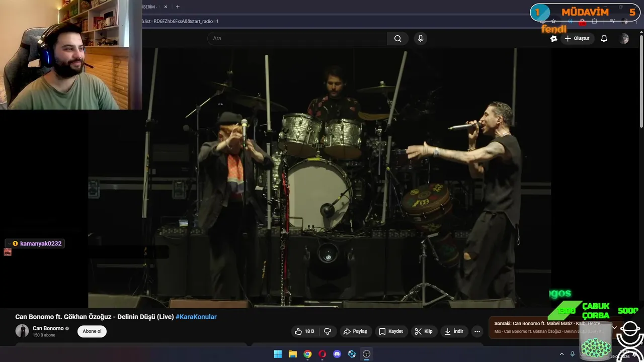
Task: Open Can Bonomo channel name link
Action: [x=48, y=328]
